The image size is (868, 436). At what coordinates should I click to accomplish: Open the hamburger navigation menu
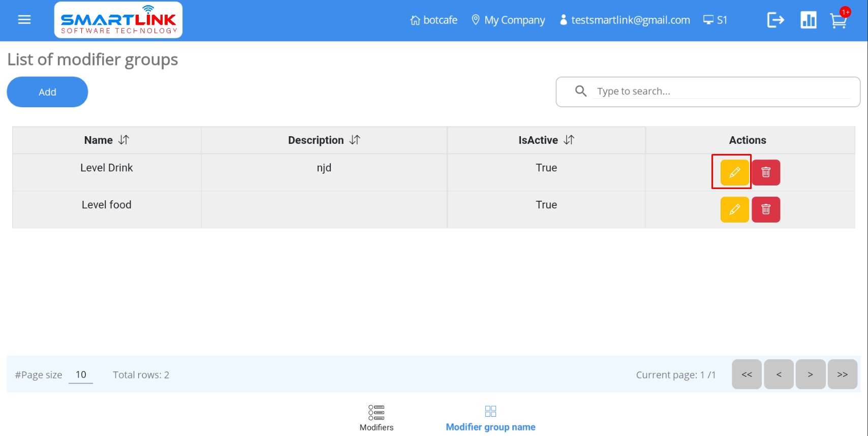coord(24,20)
